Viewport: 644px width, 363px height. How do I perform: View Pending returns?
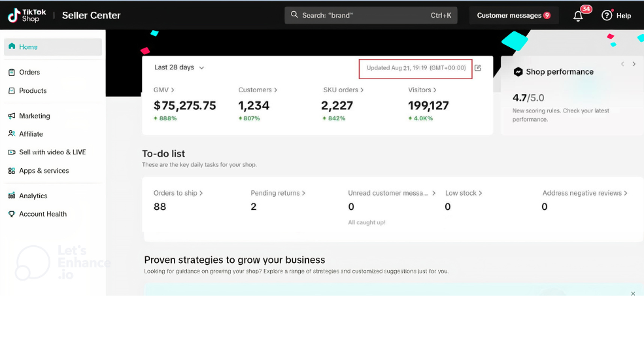click(277, 194)
